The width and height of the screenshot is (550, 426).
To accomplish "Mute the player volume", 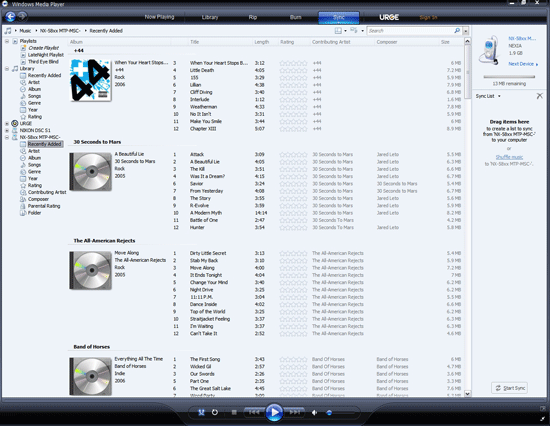I will coord(314,413).
